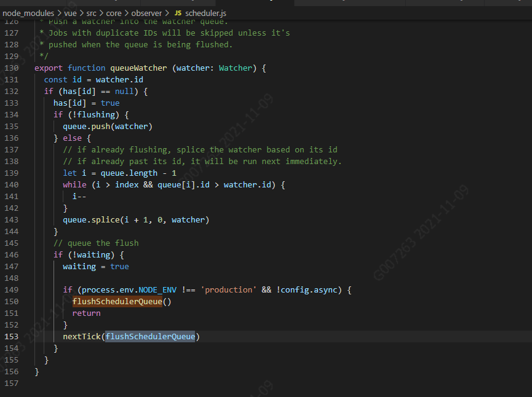Click '!waiting' condition on line 146

coord(91,255)
